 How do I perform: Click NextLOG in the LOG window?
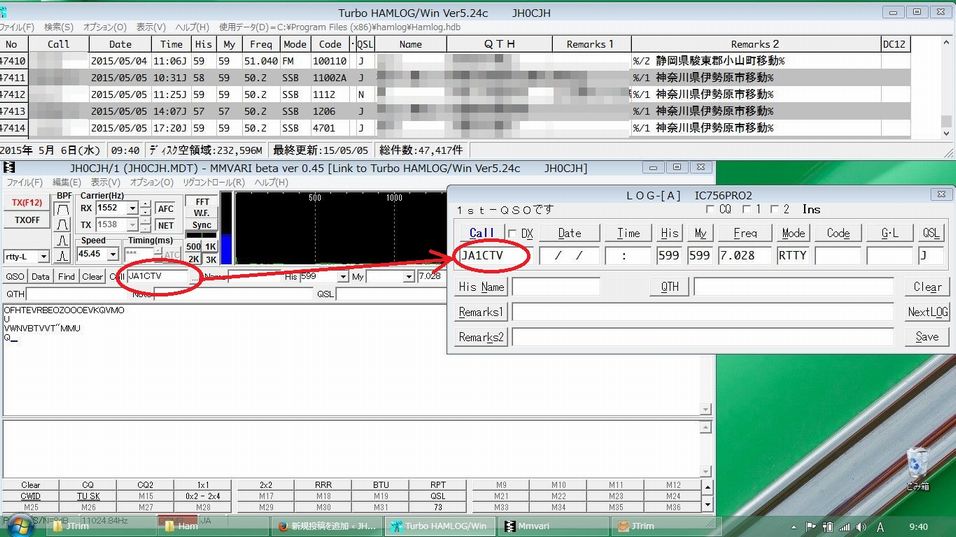click(x=927, y=312)
